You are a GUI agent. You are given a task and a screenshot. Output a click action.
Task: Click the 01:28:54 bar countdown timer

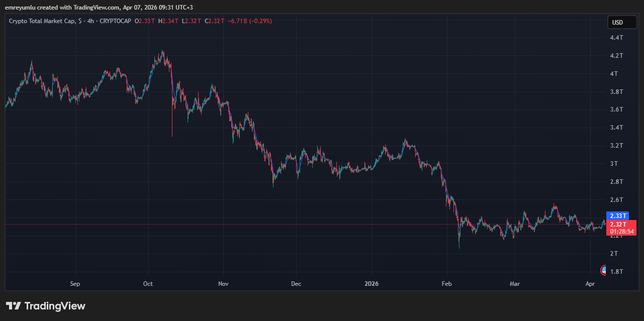point(621,232)
